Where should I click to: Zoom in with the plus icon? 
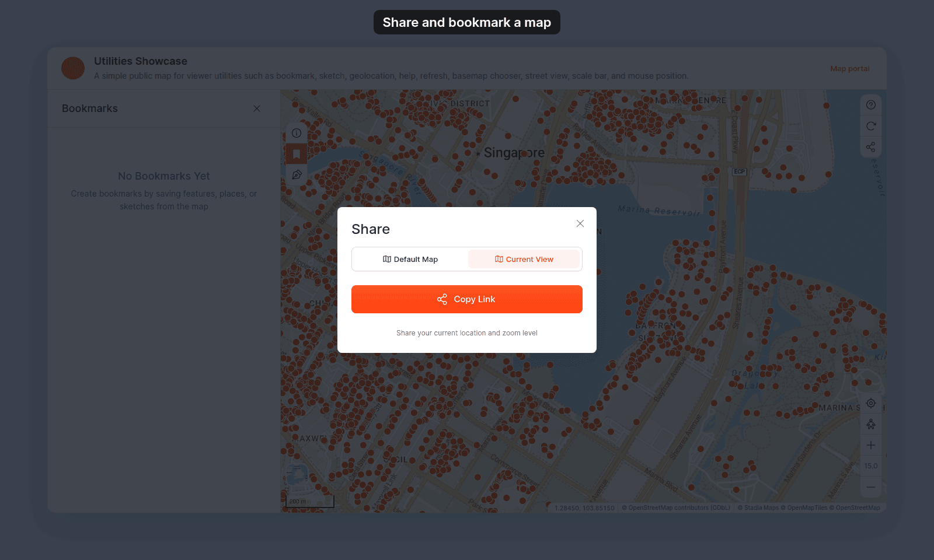click(x=871, y=445)
